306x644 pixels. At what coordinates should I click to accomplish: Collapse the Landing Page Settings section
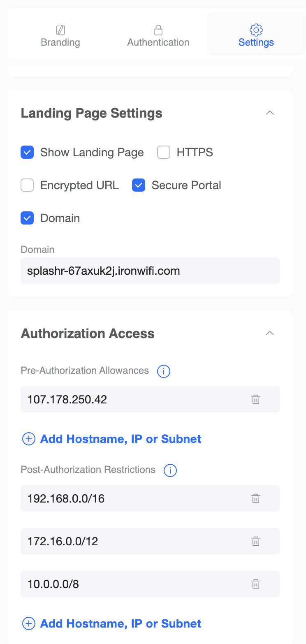click(x=270, y=113)
